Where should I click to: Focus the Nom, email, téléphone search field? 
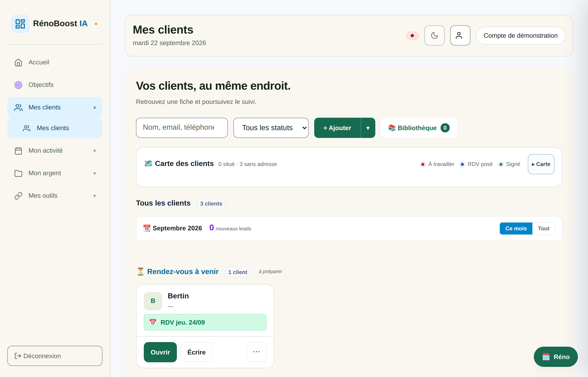pyautogui.click(x=182, y=128)
